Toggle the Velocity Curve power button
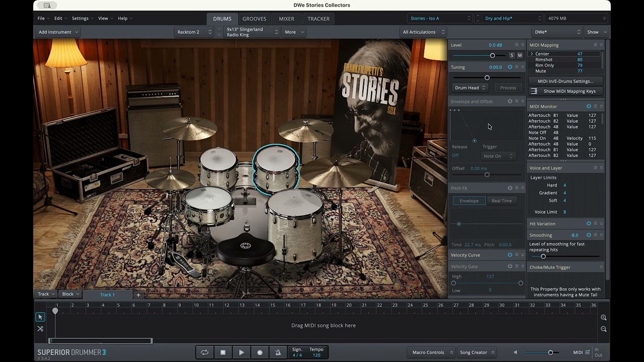The height and width of the screenshot is (362, 644). click(x=510, y=255)
